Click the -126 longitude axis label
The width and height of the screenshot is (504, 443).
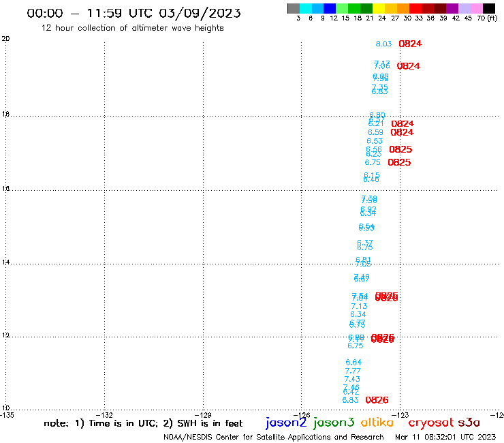pos(301,415)
